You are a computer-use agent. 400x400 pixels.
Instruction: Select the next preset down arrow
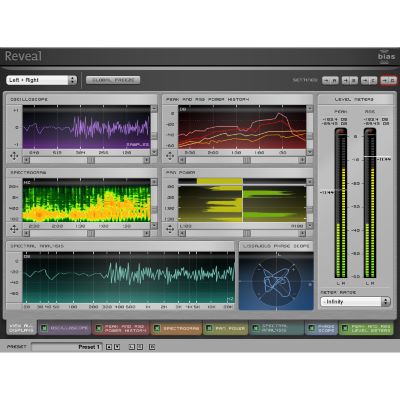tap(117, 347)
